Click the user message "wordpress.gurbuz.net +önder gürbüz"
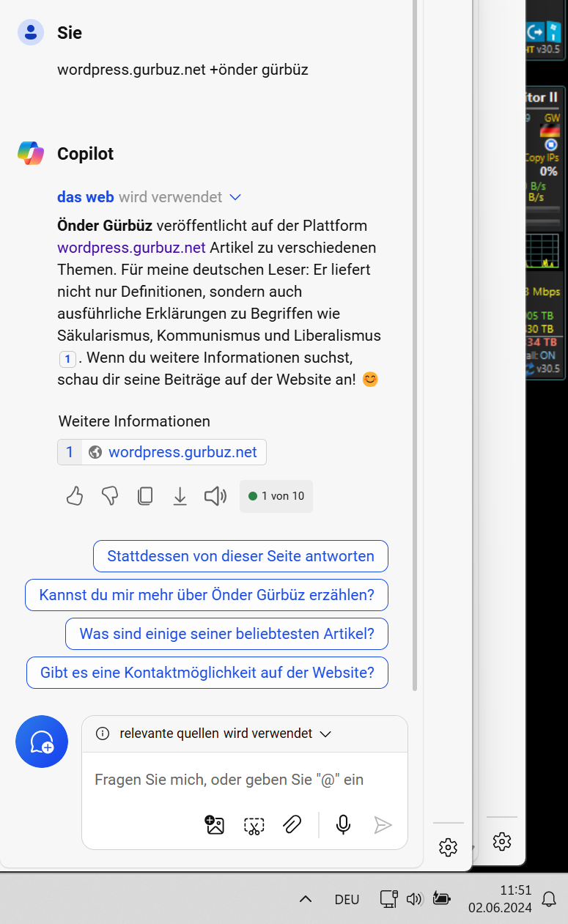This screenshot has width=568, height=924. click(x=182, y=70)
